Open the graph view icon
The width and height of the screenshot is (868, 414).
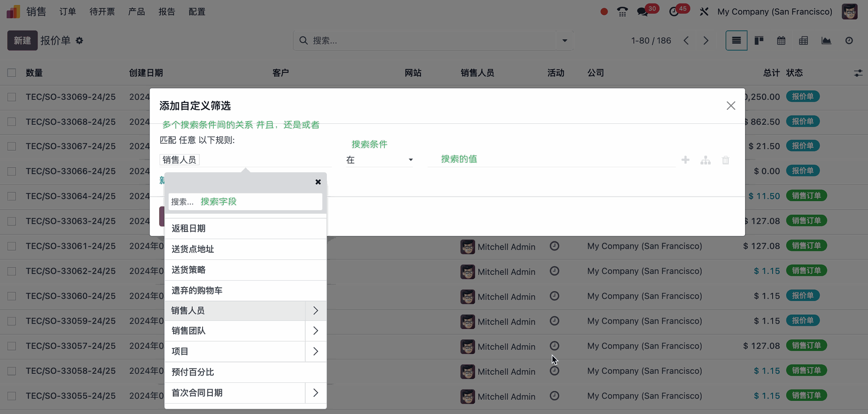[x=826, y=41]
